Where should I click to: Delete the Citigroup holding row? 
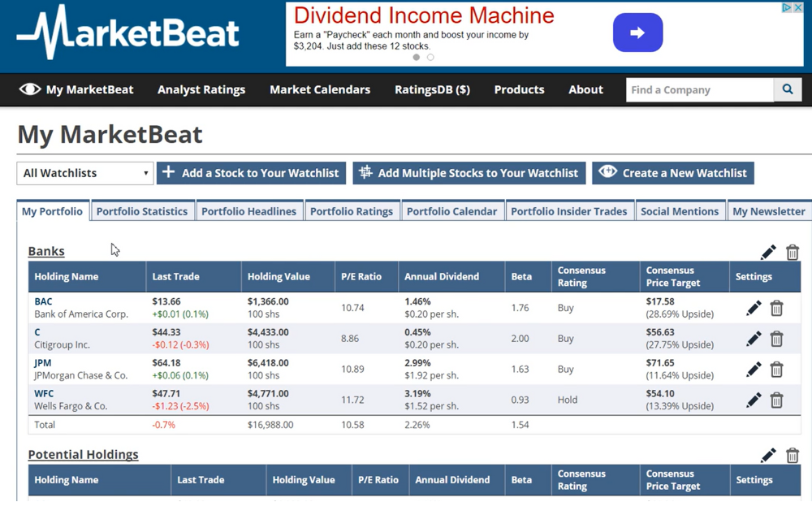[776, 339]
